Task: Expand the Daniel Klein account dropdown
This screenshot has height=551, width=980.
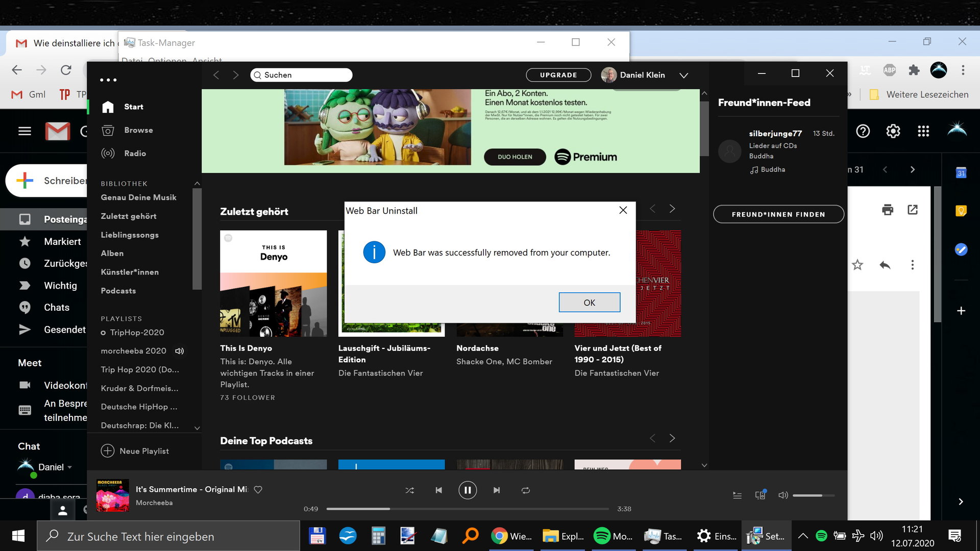Action: [x=683, y=76]
